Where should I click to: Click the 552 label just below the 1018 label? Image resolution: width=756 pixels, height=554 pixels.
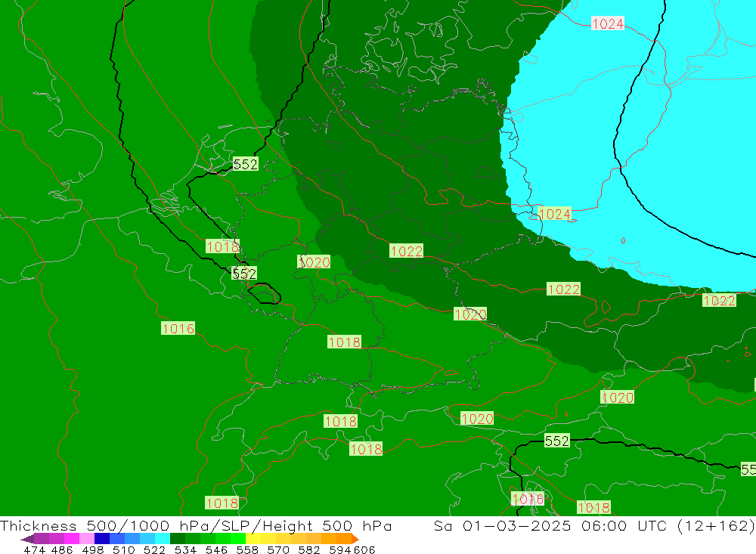(x=244, y=274)
